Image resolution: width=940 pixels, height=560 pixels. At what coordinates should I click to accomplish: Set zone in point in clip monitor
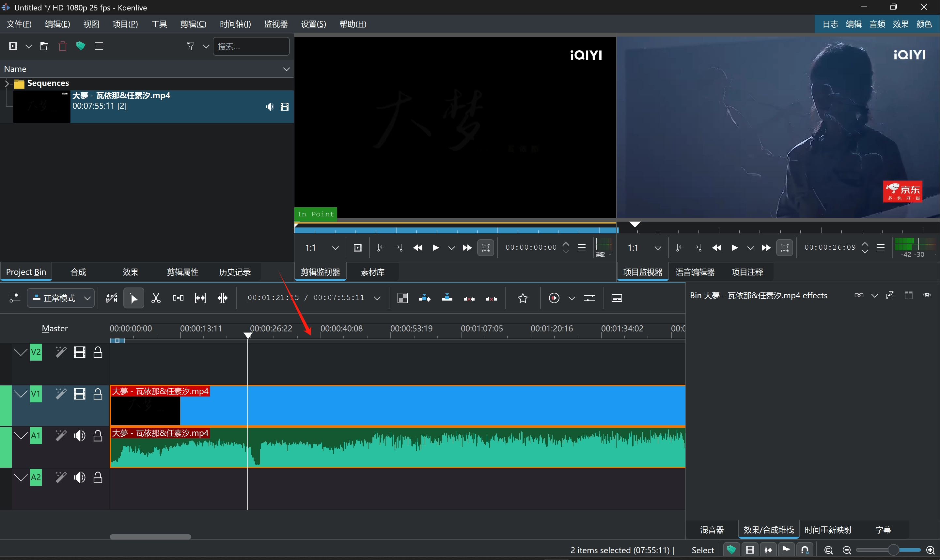[x=380, y=248]
